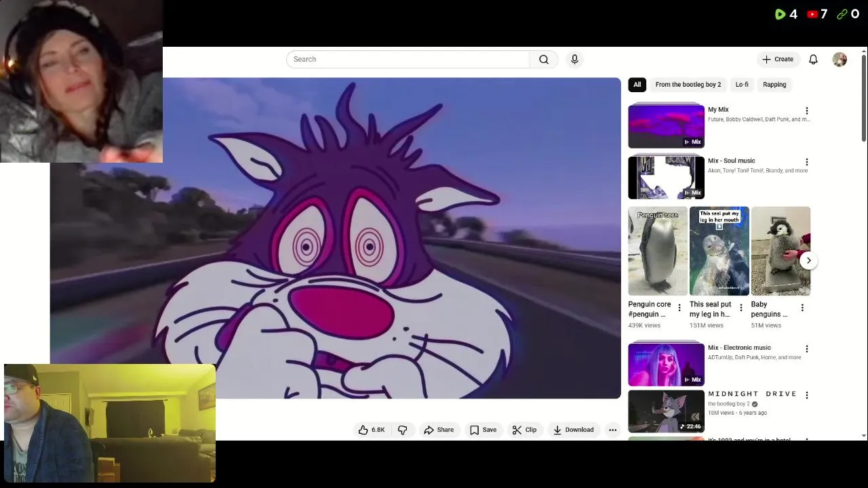
Task: Open the notifications bell
Action: coord(813,60)
